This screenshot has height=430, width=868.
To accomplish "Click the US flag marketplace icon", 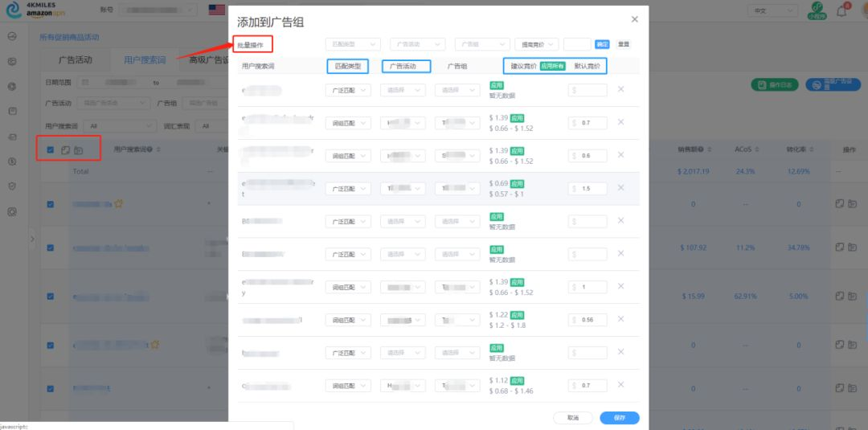I will [x=216, y=10].
